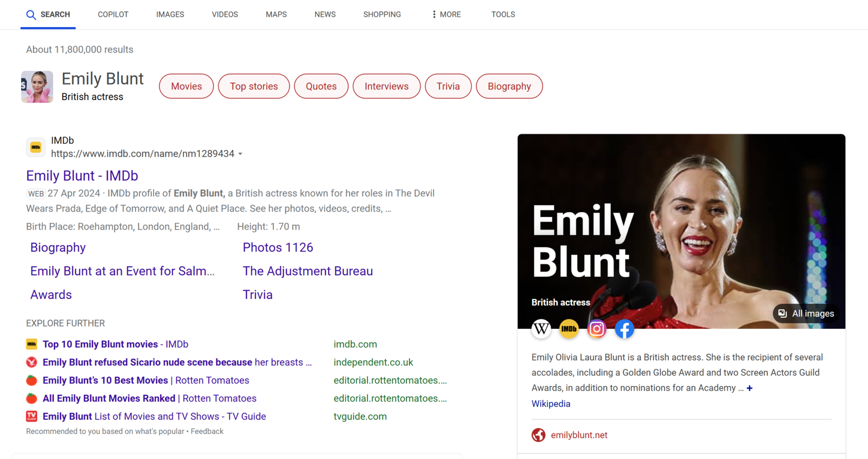Open the More menu with three dots
Screen dimensions: 868x459
[446, 15]
